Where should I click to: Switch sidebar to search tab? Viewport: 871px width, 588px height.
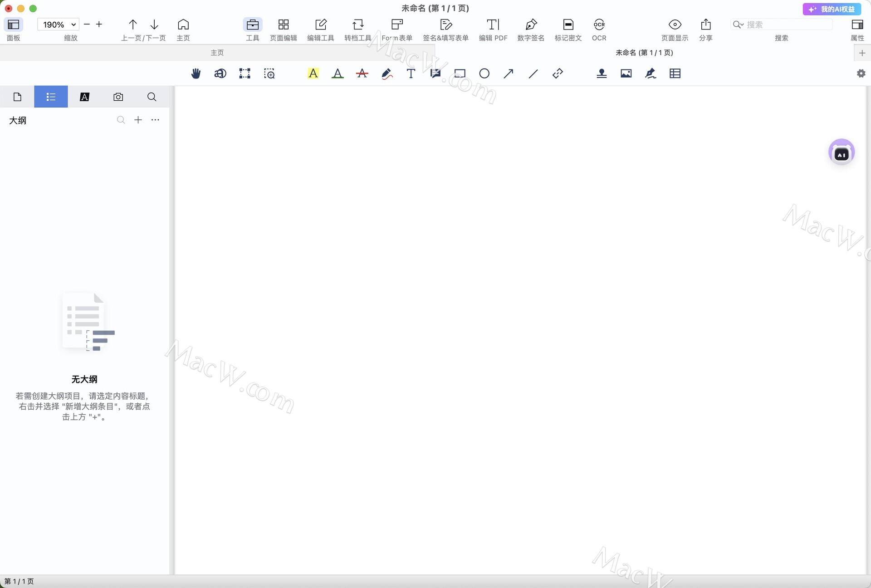tap(152, 97)
